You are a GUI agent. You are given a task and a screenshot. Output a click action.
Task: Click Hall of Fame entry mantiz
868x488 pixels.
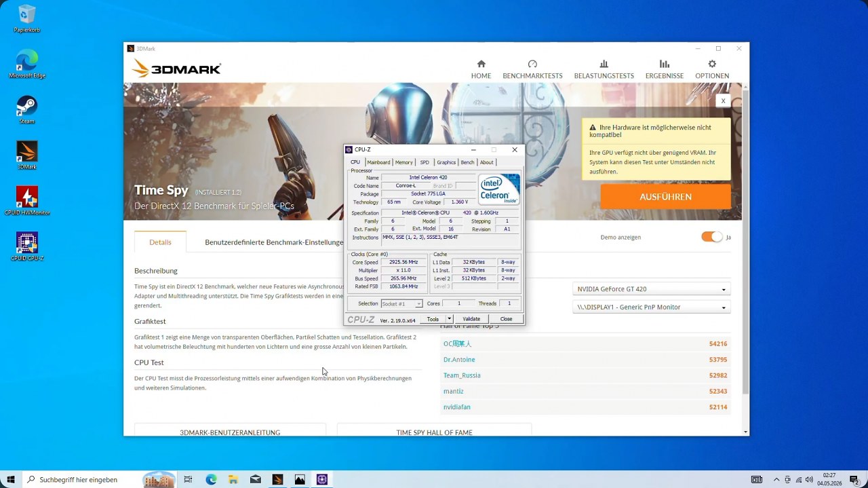[x=454, y=392]
